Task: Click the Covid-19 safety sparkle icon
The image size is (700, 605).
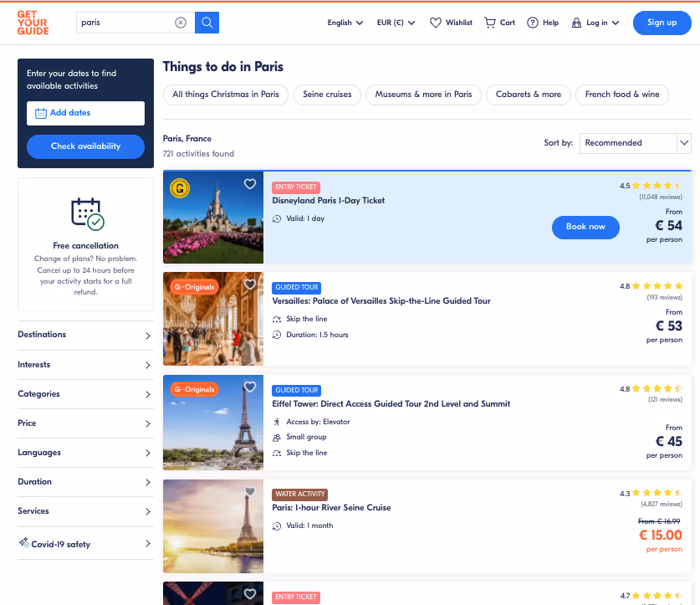Action: pyautogui.click(x=24, y=543)
